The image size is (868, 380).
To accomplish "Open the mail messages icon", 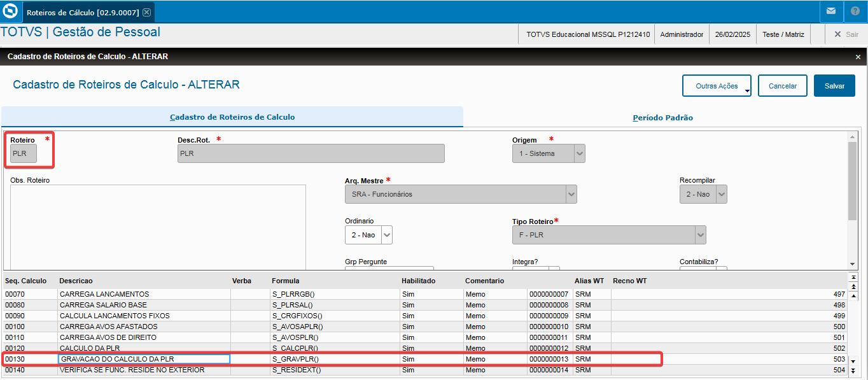I will [x=831, y=11].
